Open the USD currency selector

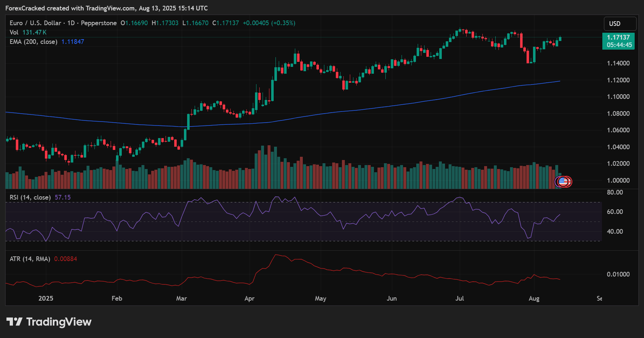(620, 24)
